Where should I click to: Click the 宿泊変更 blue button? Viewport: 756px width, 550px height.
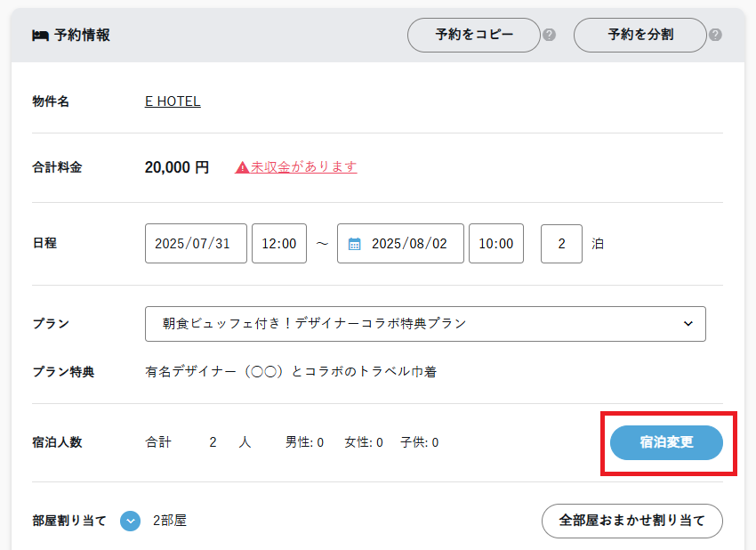(666, 442)
